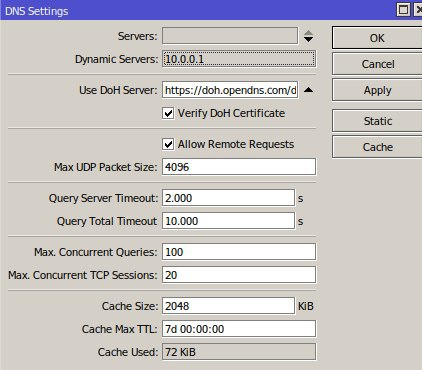The height and width of the screenshot is (370, 422).
Task: Click the Max UDP Packet Size: label
Action: point(105,167)
